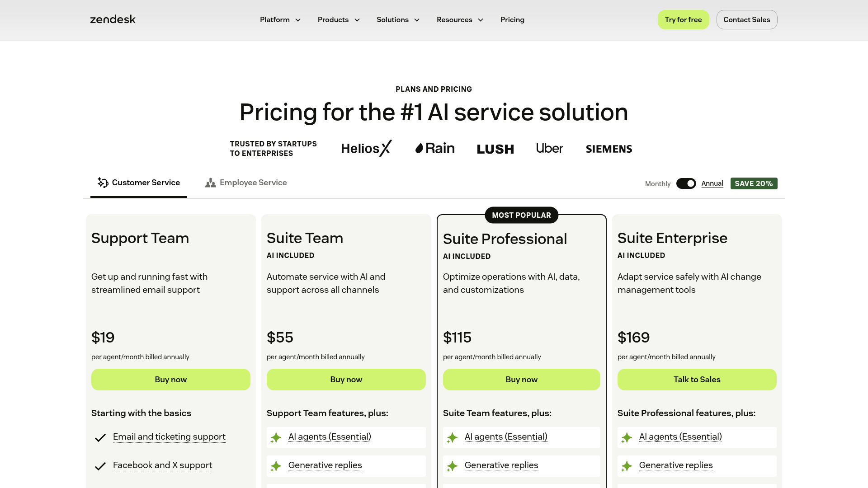
Task: Click checkmark beside Email and ticketing support
Action: 100,437
